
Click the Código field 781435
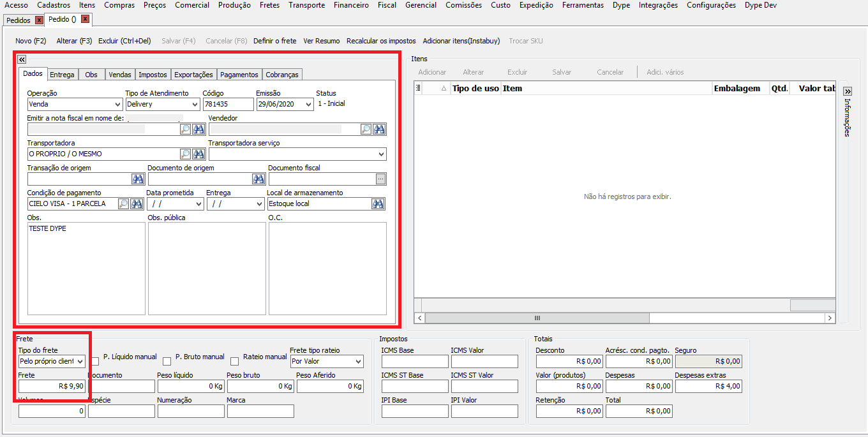click(x=228, y=104)
